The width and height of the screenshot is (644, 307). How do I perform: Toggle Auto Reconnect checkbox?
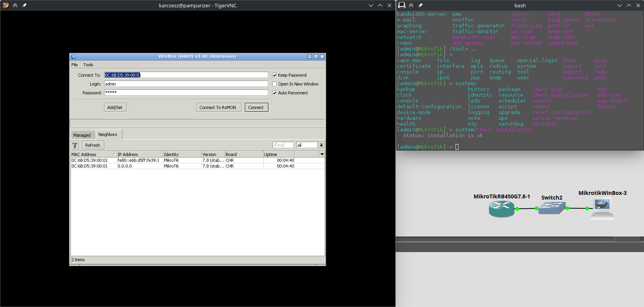pos(275,93)
